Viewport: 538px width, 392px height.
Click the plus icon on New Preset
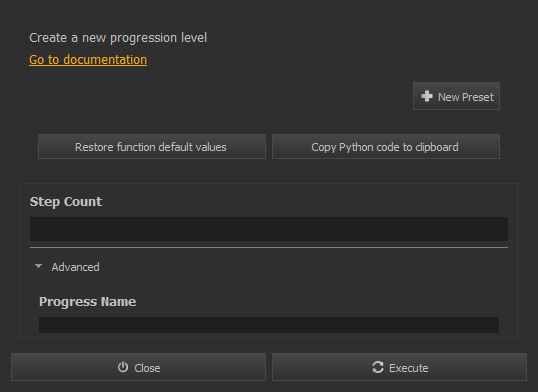426,96
